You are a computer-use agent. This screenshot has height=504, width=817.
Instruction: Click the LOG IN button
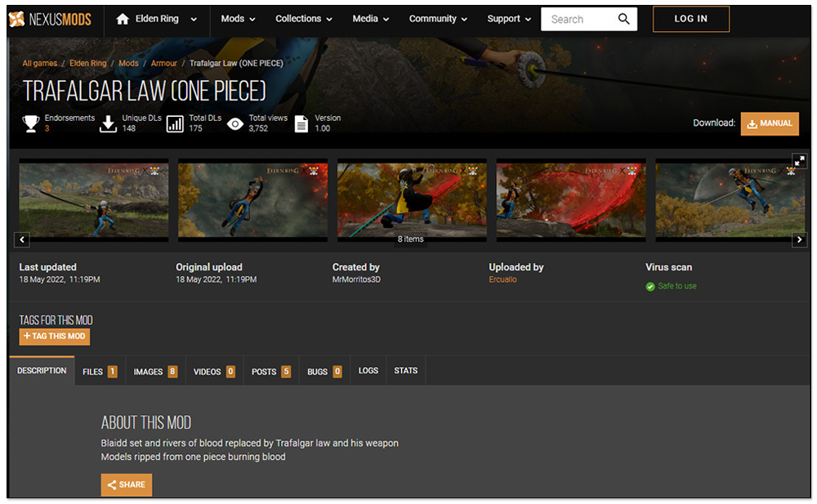click(691, 19)
